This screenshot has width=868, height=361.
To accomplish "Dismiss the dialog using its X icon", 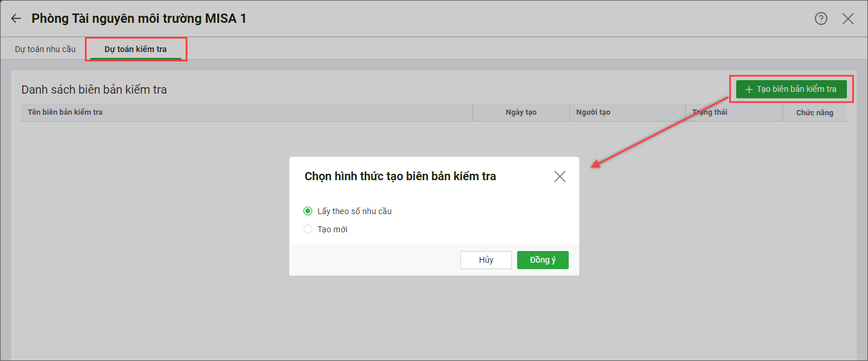I will pyautogui.click(x=559, y=177).
